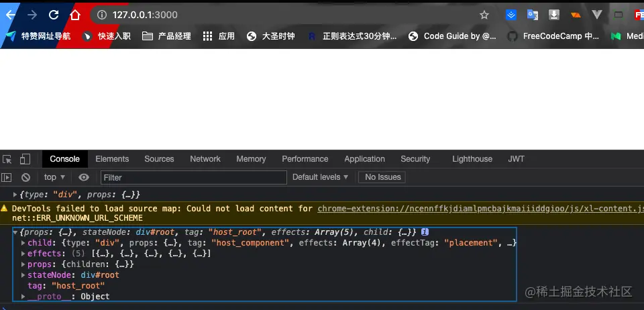Screen dimensions: 644x310
Task: Click the browser forward arrow
Action: (x=32, y=15)
